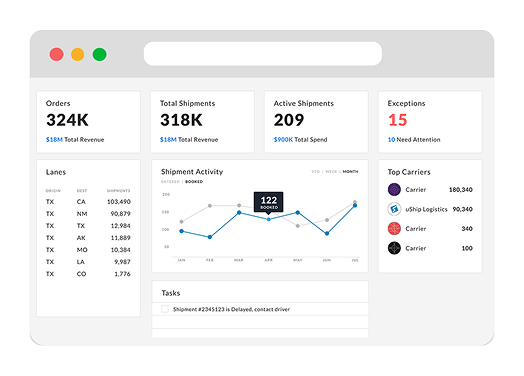The image size is (524, 376).
Task: Click the green window dot
Action: coord(99,54)
